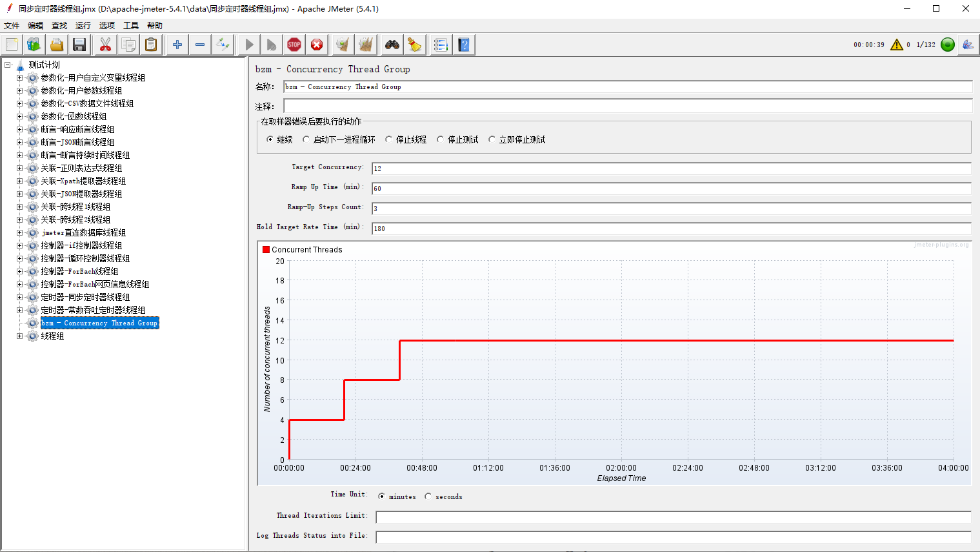
Task: Click the Ramp-Up Steps Count field
Action: tap(672, 209)
